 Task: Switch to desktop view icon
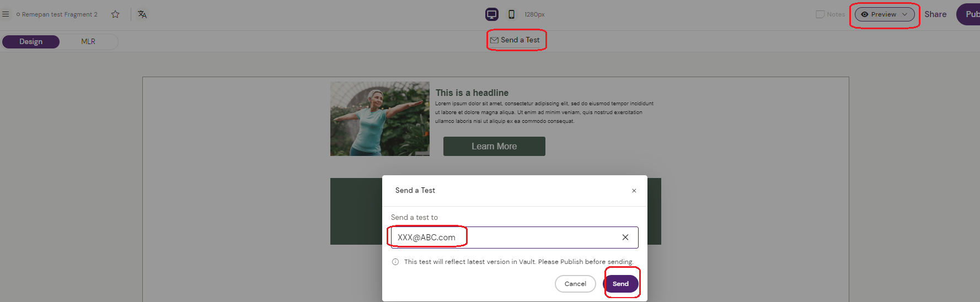click(x=491, y=14)
